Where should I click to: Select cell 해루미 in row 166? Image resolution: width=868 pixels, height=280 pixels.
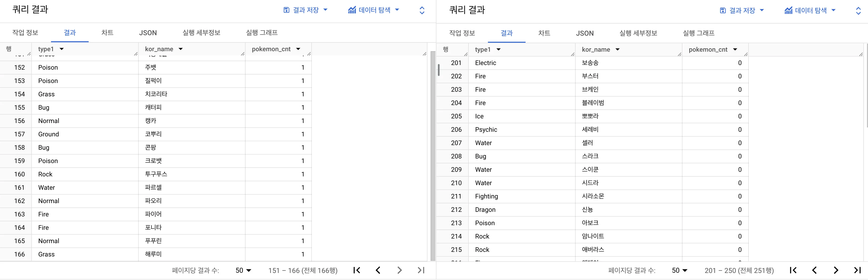192,255
